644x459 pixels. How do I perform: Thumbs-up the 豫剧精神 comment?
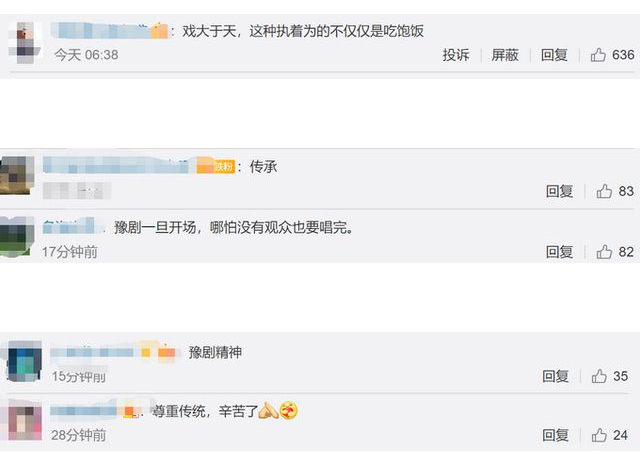pos(599,376)
